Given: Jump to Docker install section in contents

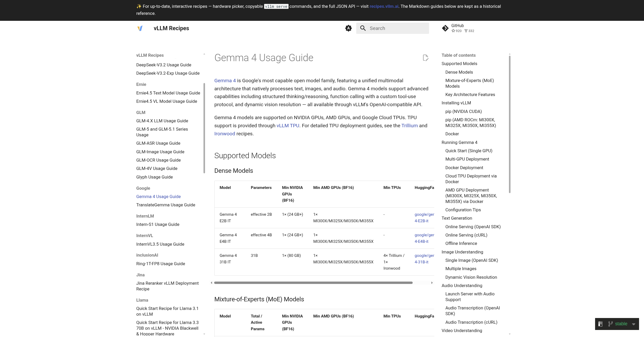Looking at the screenshot, I should point(452,134).
